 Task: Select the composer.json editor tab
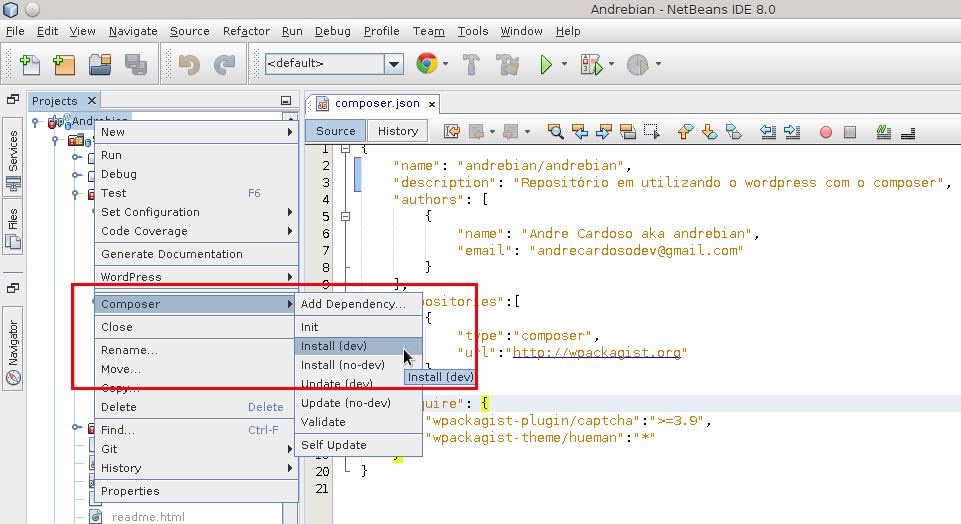(x=377, y=104)
